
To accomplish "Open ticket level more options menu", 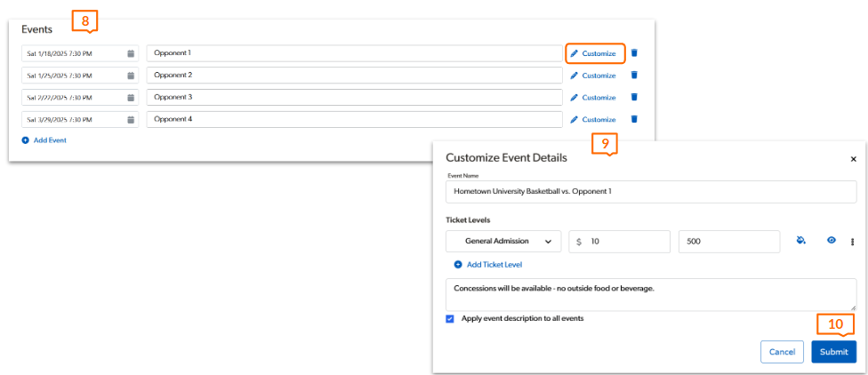I will (852, 241).
